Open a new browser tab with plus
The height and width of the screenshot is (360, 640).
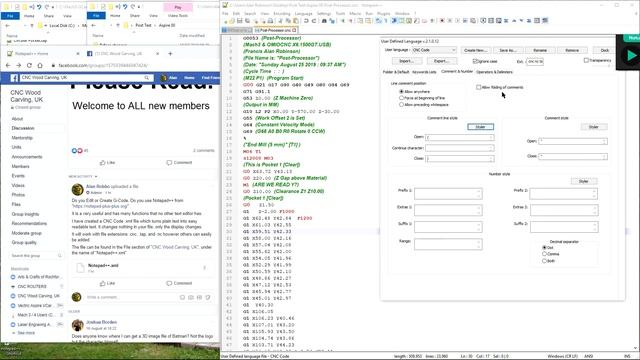(x=170, y=53)
